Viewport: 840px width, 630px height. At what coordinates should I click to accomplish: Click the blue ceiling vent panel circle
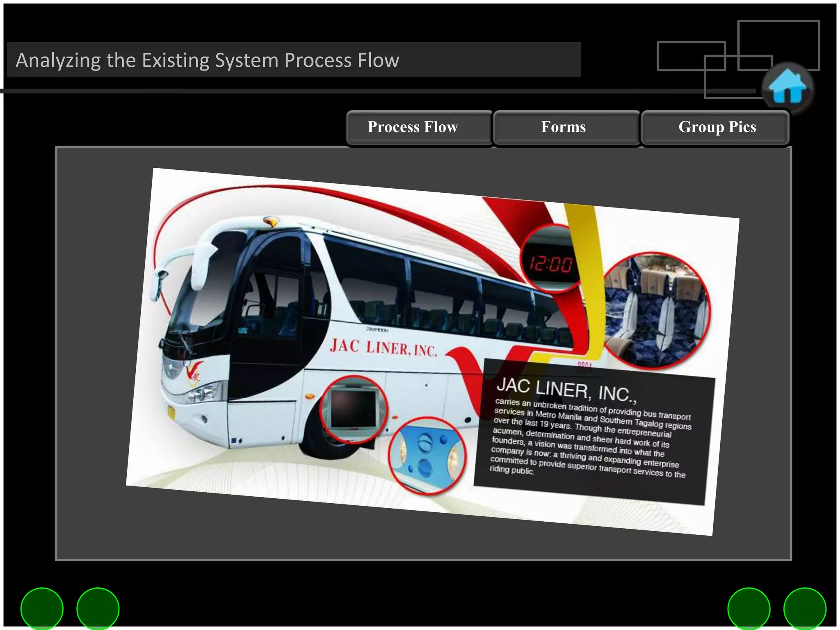coord(427,455)
